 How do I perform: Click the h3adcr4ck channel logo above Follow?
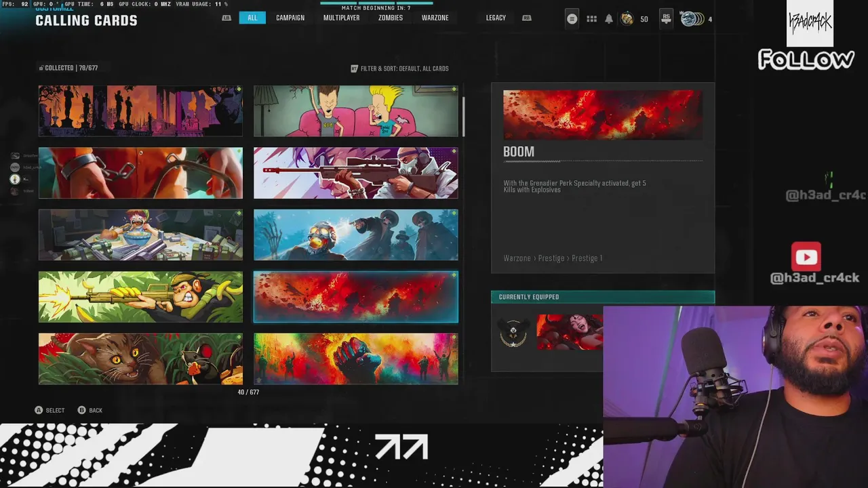(x=810, y=23)
